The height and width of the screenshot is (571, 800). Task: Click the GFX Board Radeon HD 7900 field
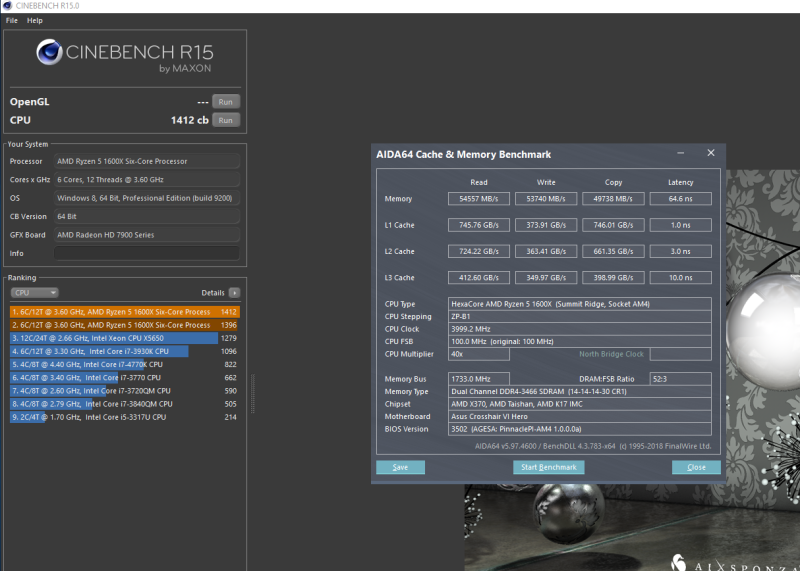[146, 235]
